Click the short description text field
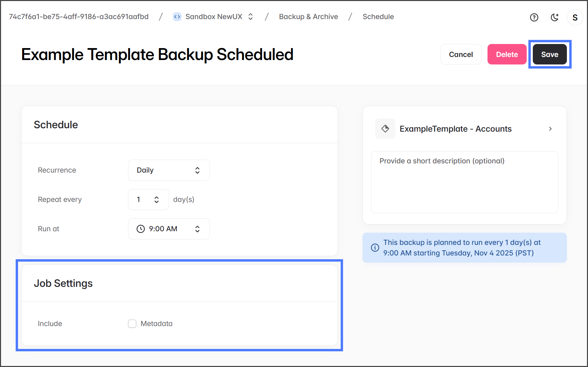This screenshot has width=588, height=367. (464, 182)
